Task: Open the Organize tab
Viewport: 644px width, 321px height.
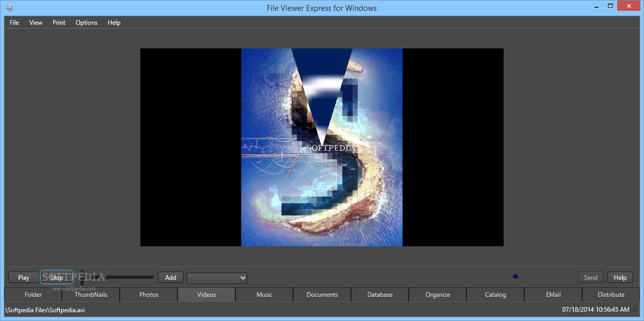Action: point(438,295)
